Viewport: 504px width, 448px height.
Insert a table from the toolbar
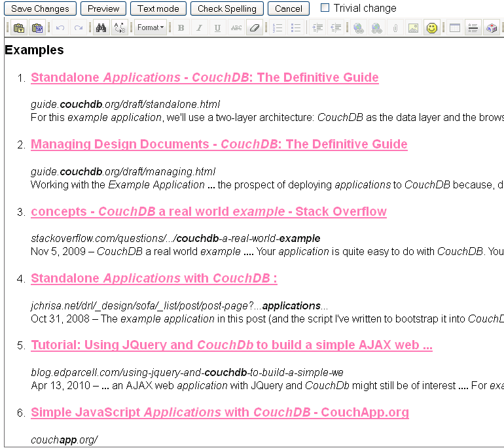455,28
